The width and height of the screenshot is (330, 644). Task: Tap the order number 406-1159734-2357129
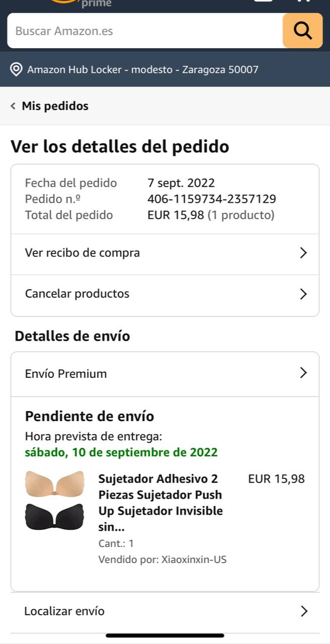click(x=212, y=199)
